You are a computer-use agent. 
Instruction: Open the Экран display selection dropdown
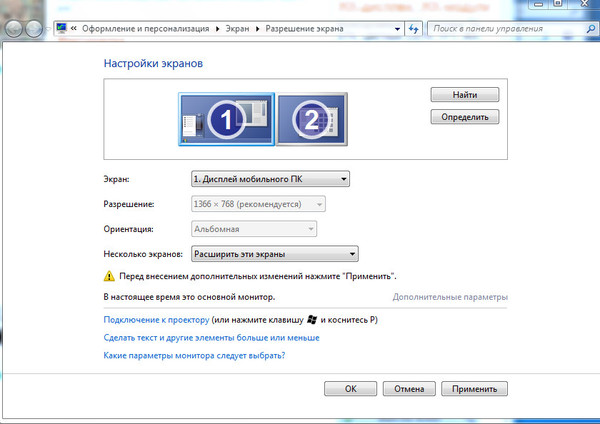pyautogui.click(x=269, y=179)
